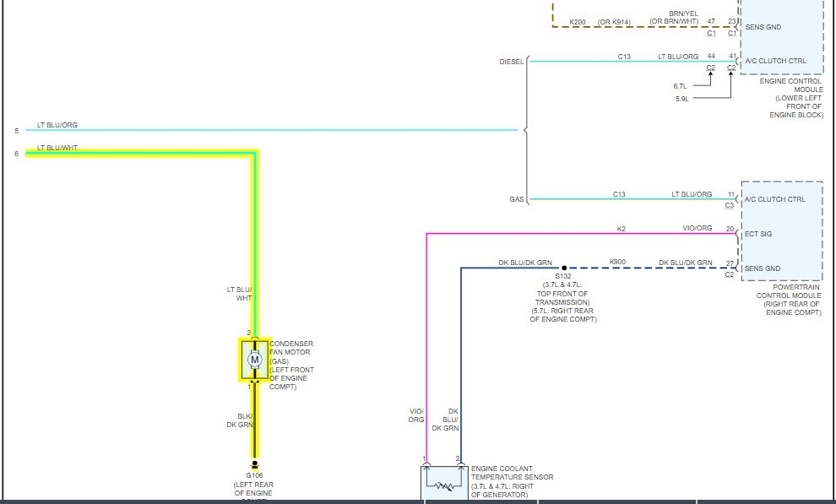
Task: Click the DIESEL branch label
Action: click(511, 62)
